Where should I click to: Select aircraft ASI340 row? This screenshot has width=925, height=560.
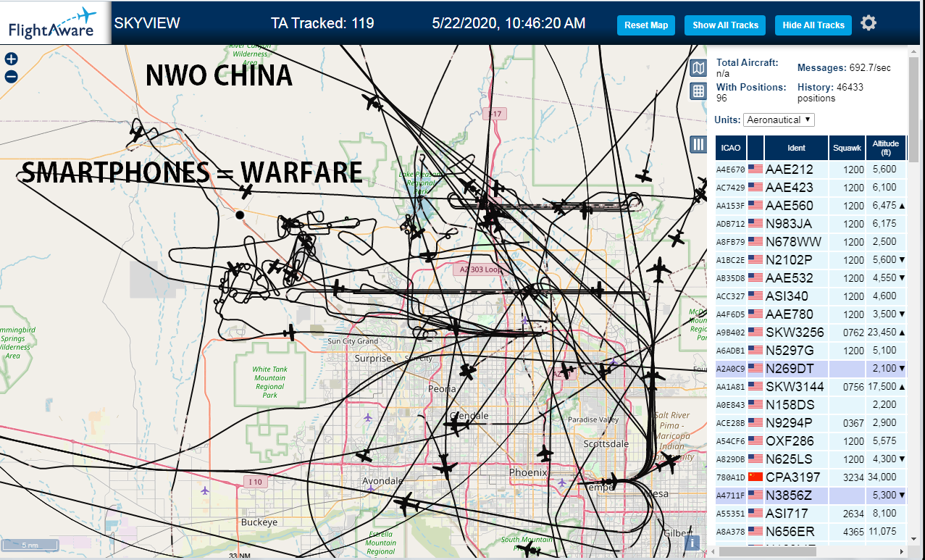click(x=811, y=296)
